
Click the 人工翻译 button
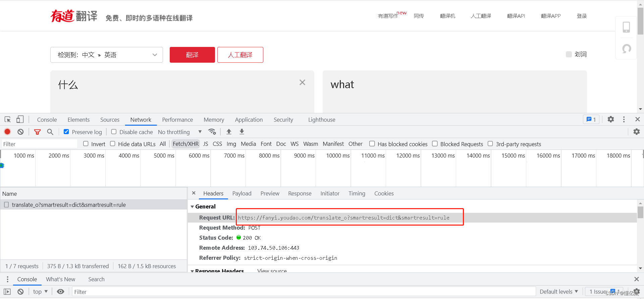tap(240, 55)
